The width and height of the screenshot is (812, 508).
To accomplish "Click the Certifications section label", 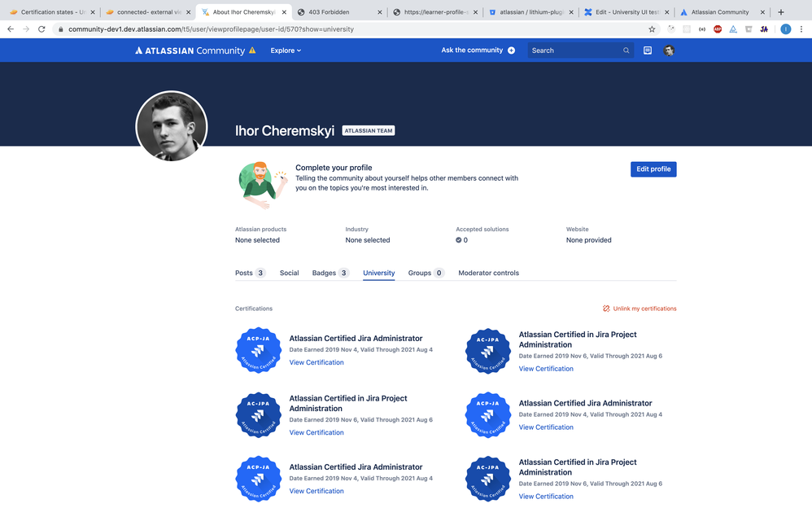I will pos(254,309).
